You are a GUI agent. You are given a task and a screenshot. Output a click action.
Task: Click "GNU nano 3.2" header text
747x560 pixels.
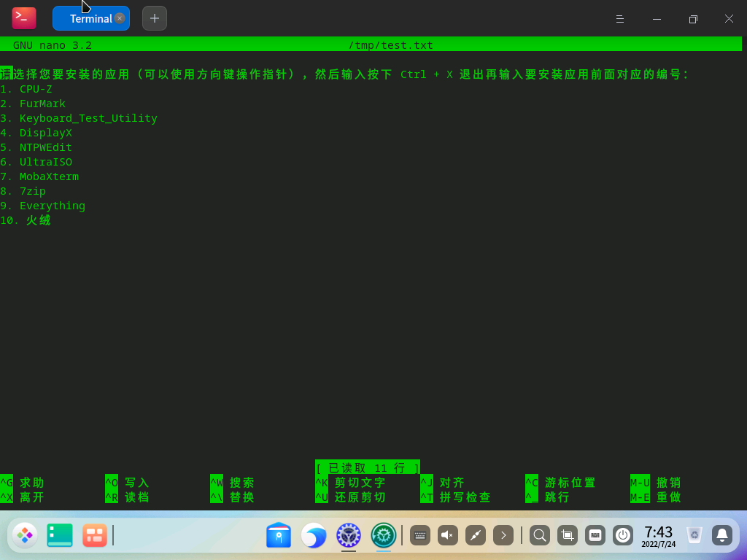point(53,45)
